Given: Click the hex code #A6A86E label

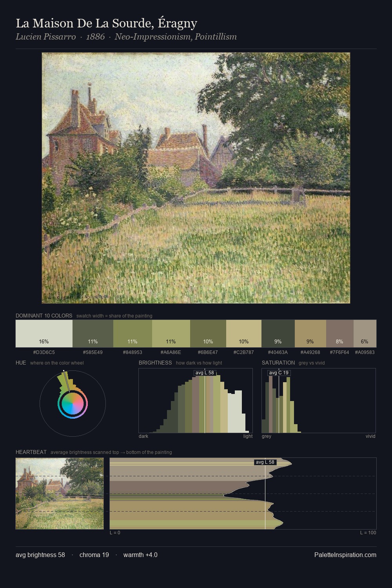Looking at the screenshot, I should click(x=171, y=352).
